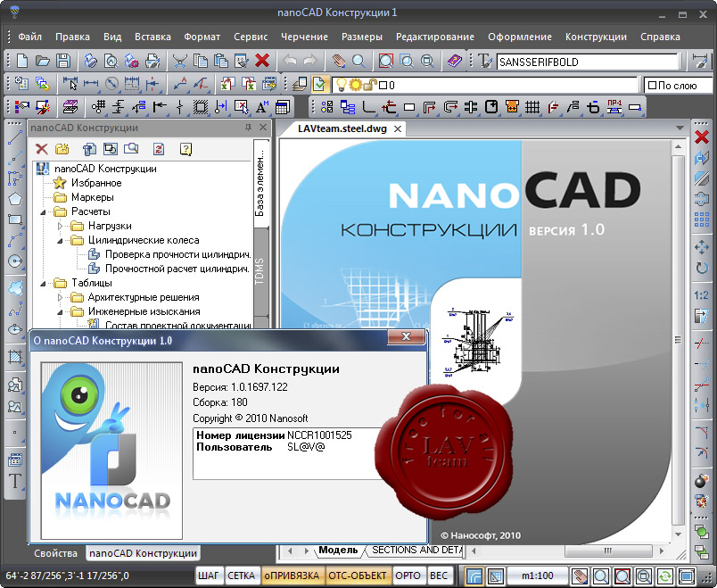
Task: Redo action with right arrow icon
Action: (310, 61)
